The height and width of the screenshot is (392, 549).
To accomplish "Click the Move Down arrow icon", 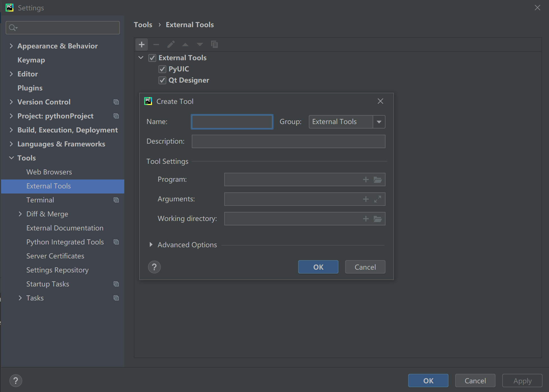I will [x=200, y=45].
